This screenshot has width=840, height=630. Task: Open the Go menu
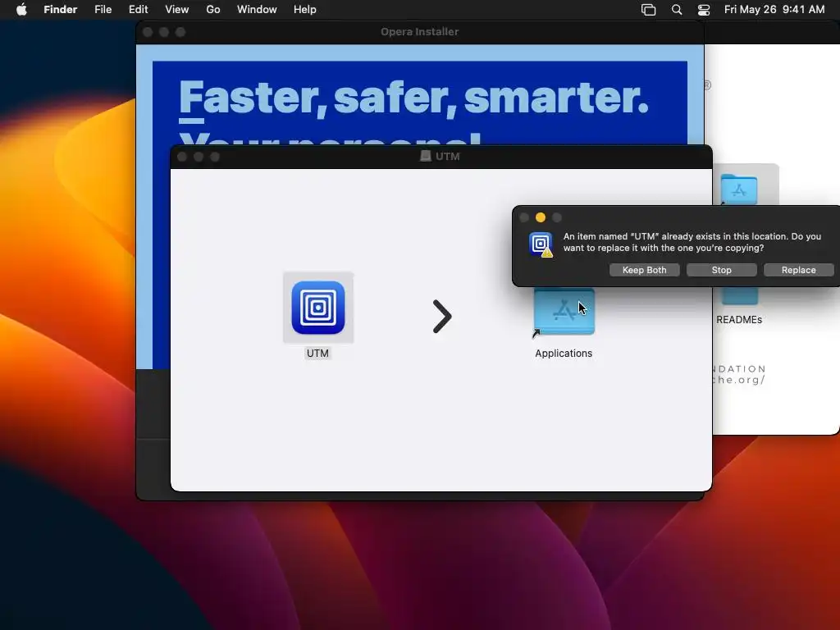[213, 10]
